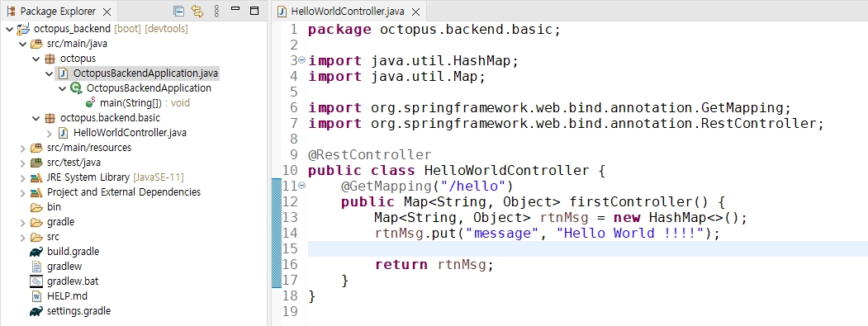Collapse the octopus.backend.basic package node

coord(36,118)
